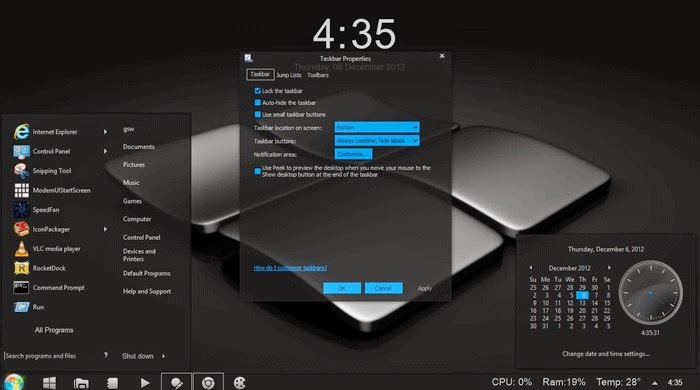
Task: Expand Control Panel submenu arrow
Action: pos(105,151)
